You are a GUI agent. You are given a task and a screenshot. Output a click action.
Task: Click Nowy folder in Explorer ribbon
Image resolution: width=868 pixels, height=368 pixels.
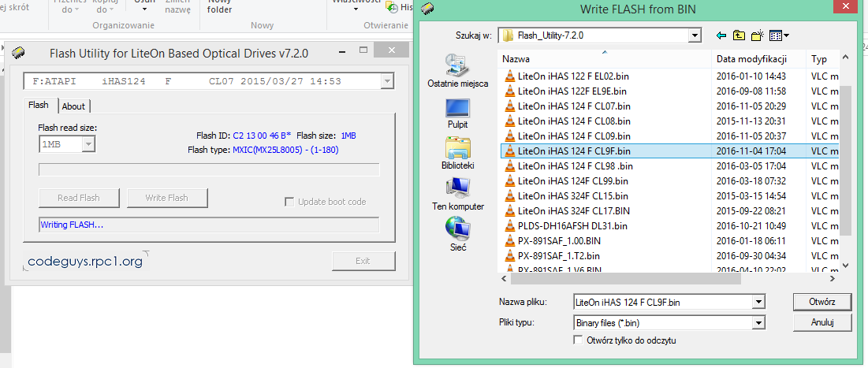(x=220, y=7)
